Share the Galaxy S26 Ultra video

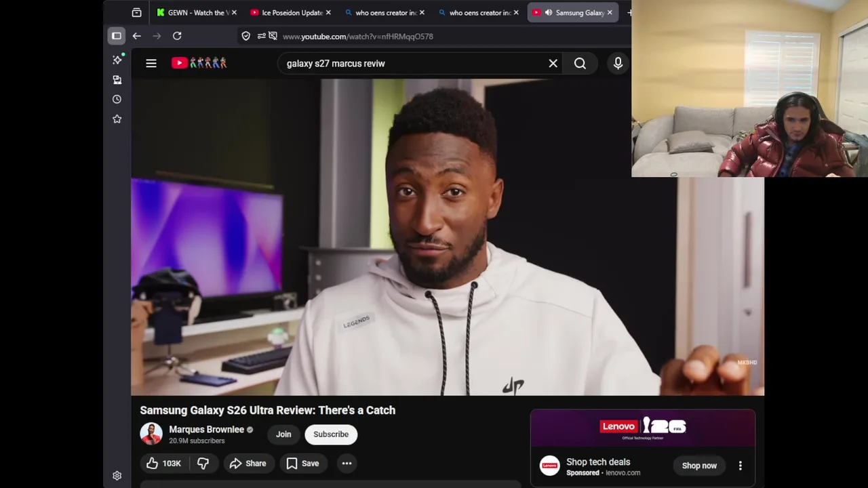(x=248, y=464)
